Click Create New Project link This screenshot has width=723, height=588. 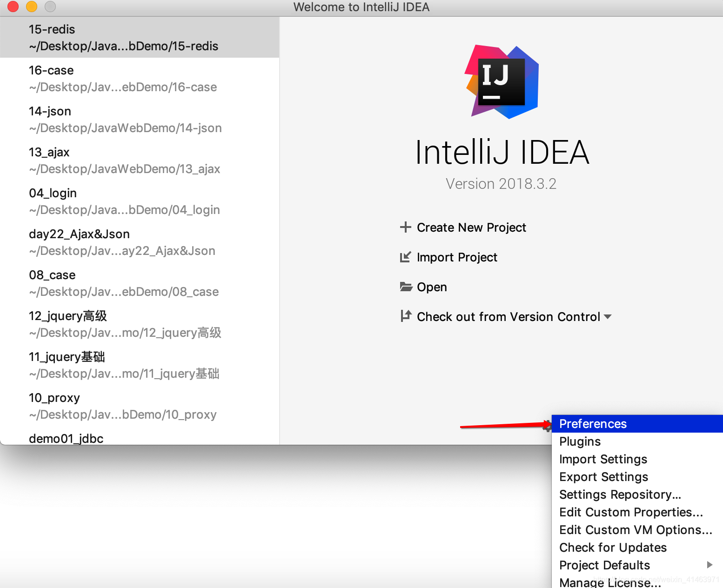click(471, 227)
